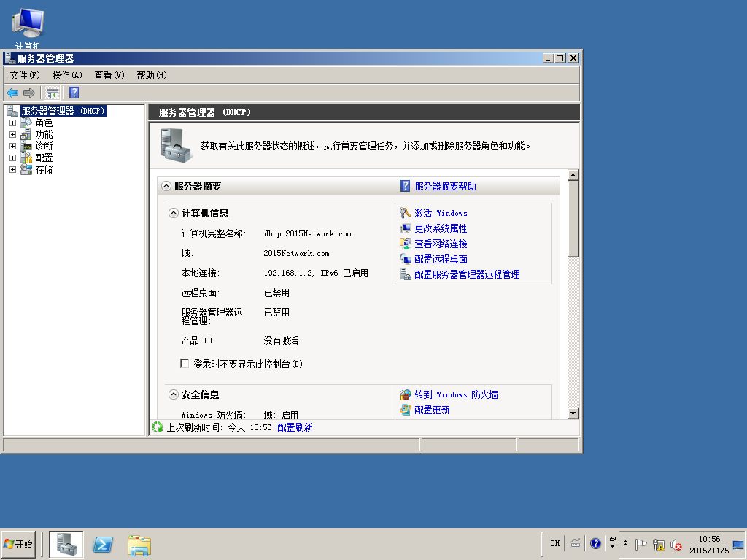Click the 角色 node icon in the tree

(x=26, y=122)
